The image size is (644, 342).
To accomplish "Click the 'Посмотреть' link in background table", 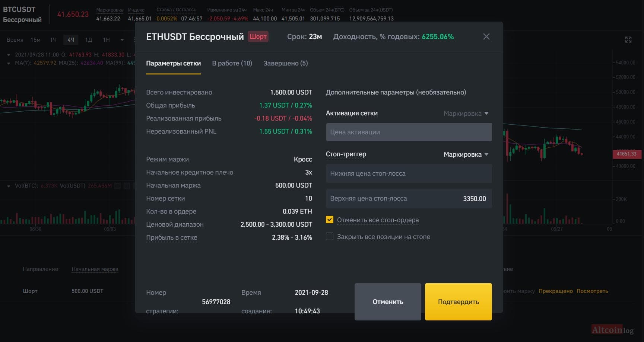I will (592, 291).
